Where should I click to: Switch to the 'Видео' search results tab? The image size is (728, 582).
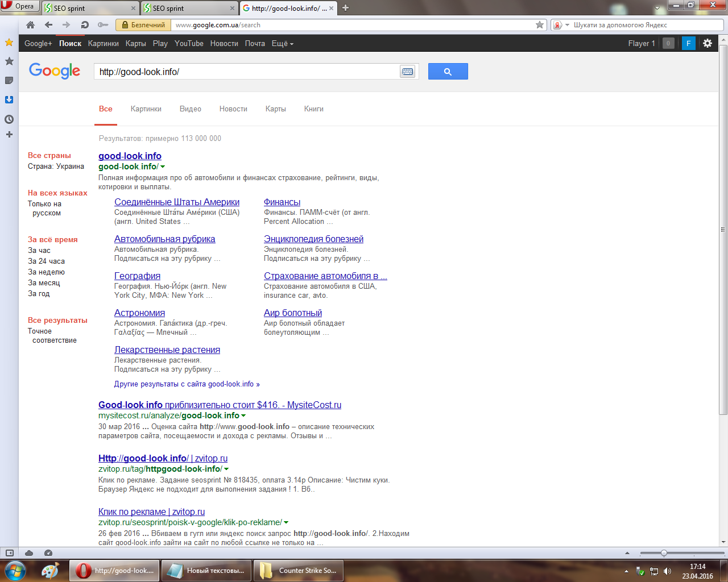(x=191, y=109)
